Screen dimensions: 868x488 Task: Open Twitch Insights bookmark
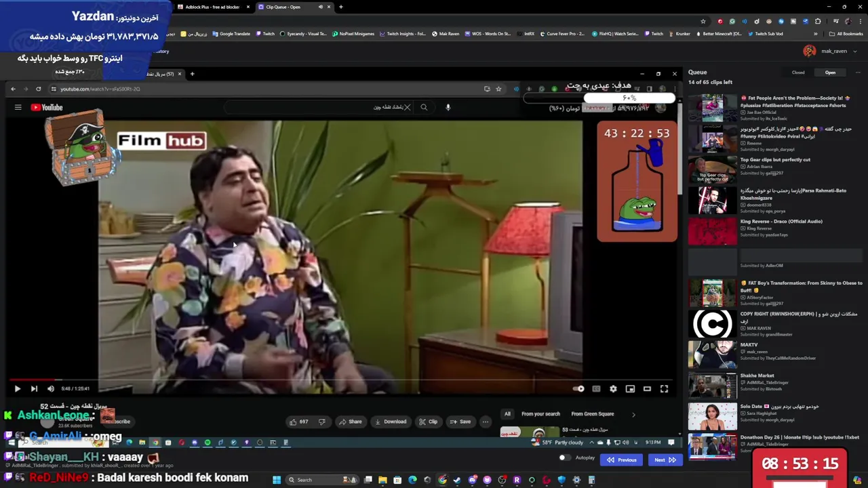[x=403, y=34]
